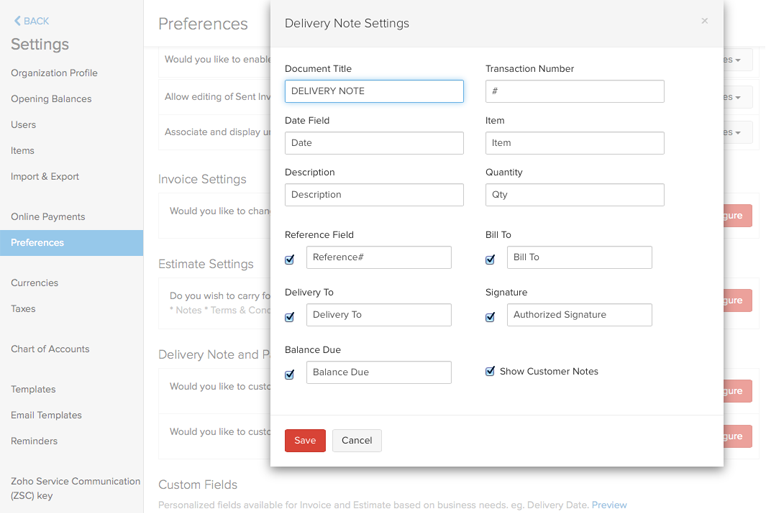This screenshot has height=513, width=766.
Task: Click the Quantity label field
Action: [x=574, y=195]
